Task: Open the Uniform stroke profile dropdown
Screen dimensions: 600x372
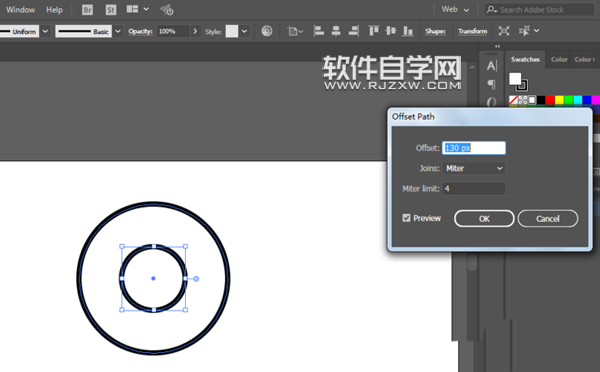Action: 45,31
